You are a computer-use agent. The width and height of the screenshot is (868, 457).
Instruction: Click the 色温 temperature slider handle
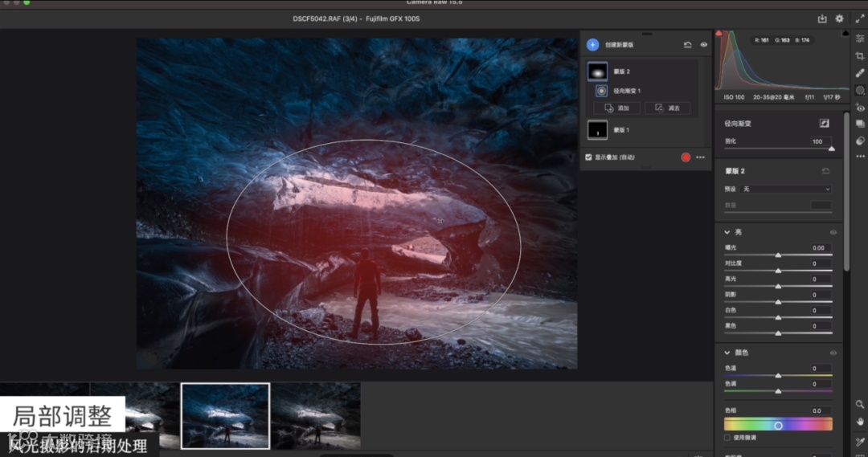click(778, 375)
